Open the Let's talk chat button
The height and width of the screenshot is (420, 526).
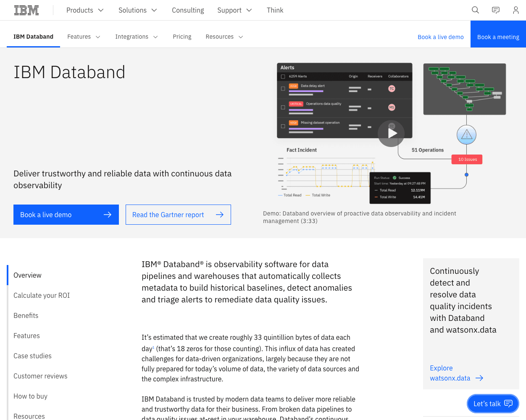coord(493,404)
